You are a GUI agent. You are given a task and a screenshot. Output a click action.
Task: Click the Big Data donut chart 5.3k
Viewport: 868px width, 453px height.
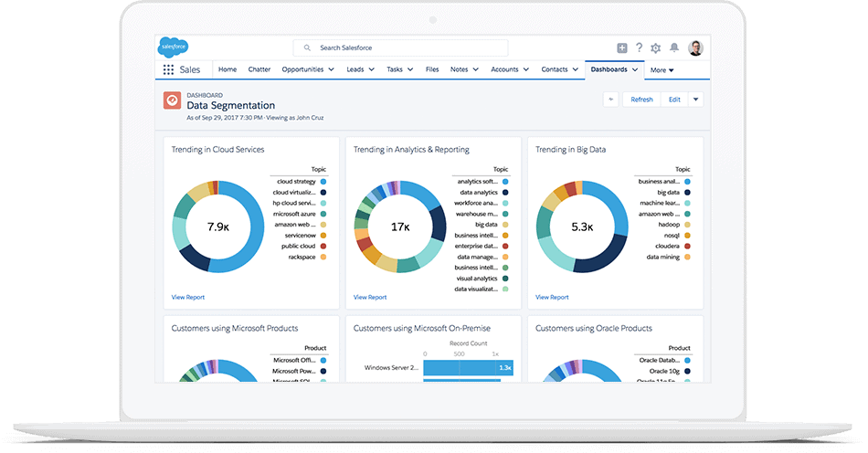click(582, 226)
